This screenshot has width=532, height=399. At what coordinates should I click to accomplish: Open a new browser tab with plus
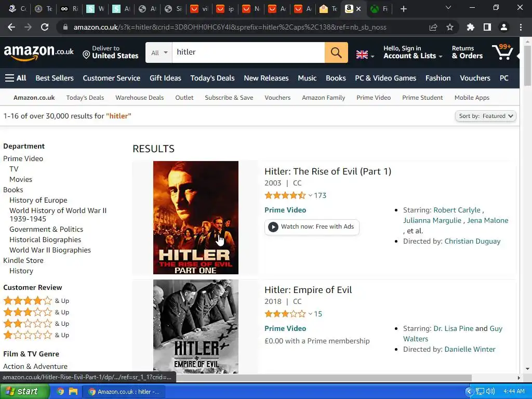(403, 9)
